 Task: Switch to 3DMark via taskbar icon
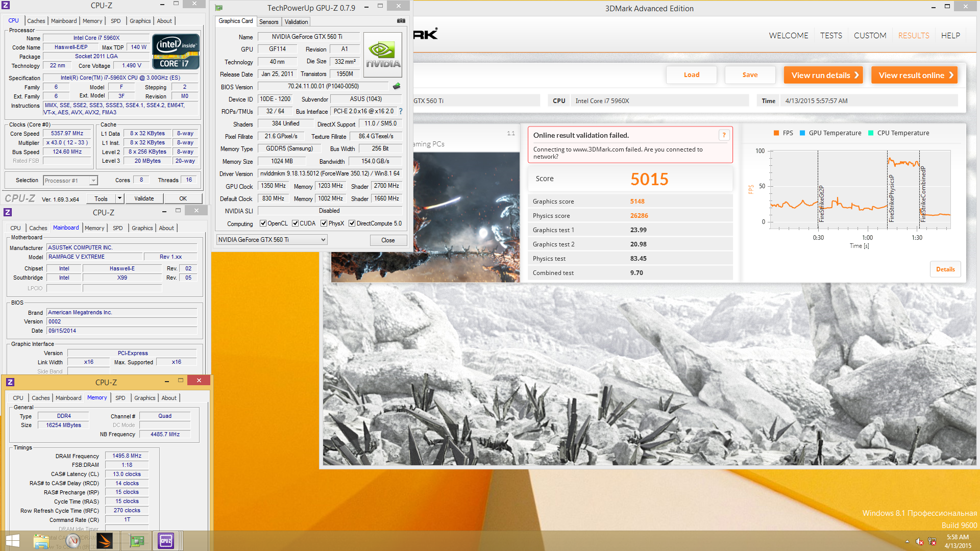(x=105, y=541)
